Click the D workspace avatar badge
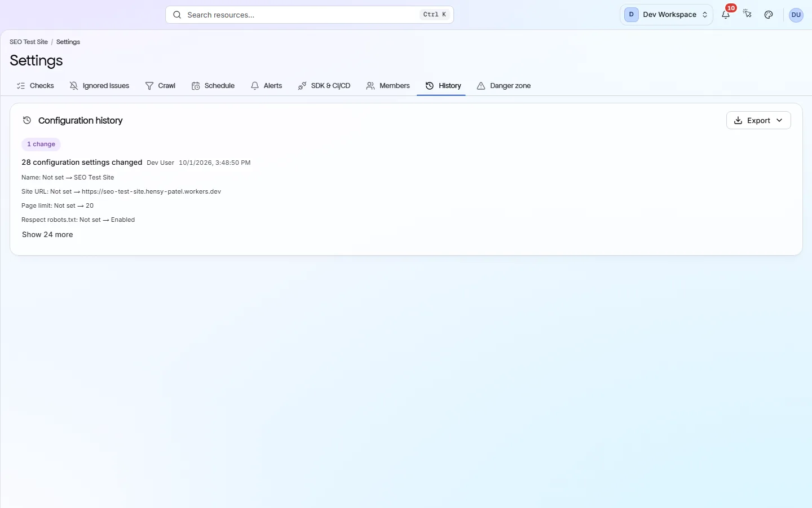 (631, 15)
